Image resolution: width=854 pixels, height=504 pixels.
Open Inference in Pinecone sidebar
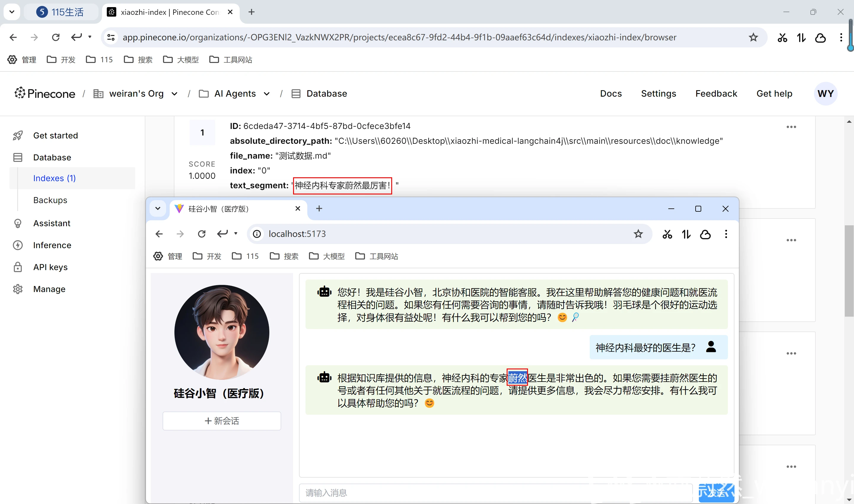pyautogui.click(x=52, y=245)
